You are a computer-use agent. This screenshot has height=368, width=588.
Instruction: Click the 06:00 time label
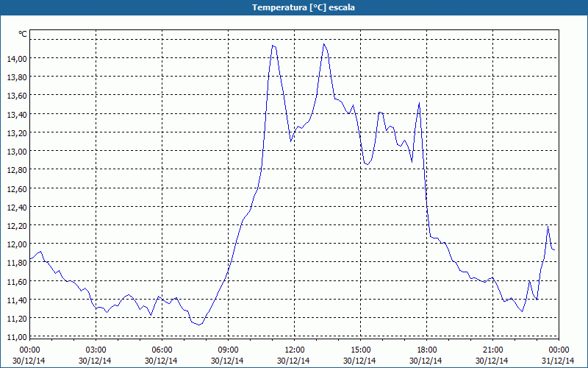[x=162, y=350]
